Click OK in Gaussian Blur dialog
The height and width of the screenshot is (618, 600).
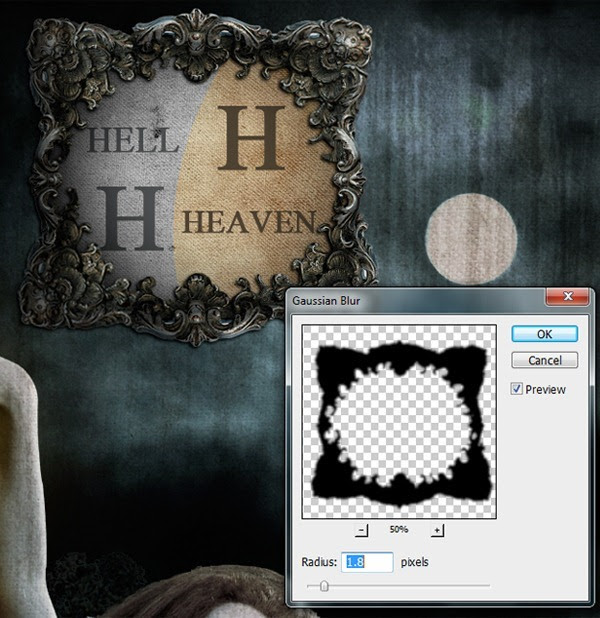coord(544,334)
